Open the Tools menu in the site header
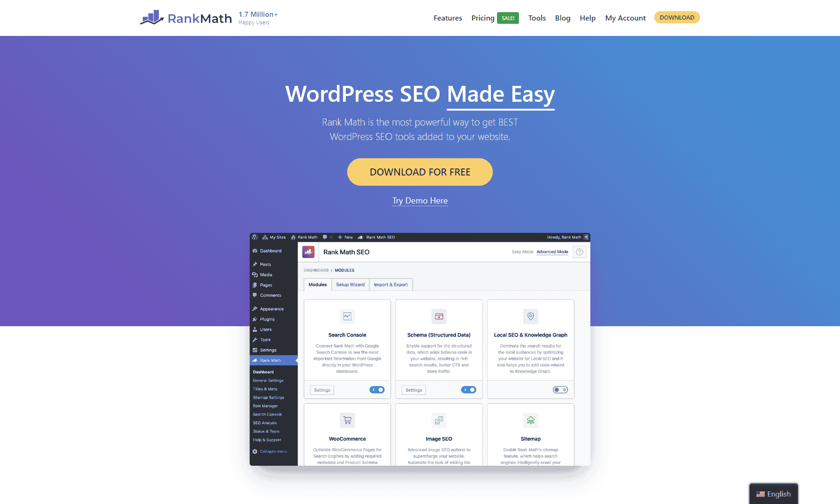Viewport: 840px width, 504px height. pos(537,18)
